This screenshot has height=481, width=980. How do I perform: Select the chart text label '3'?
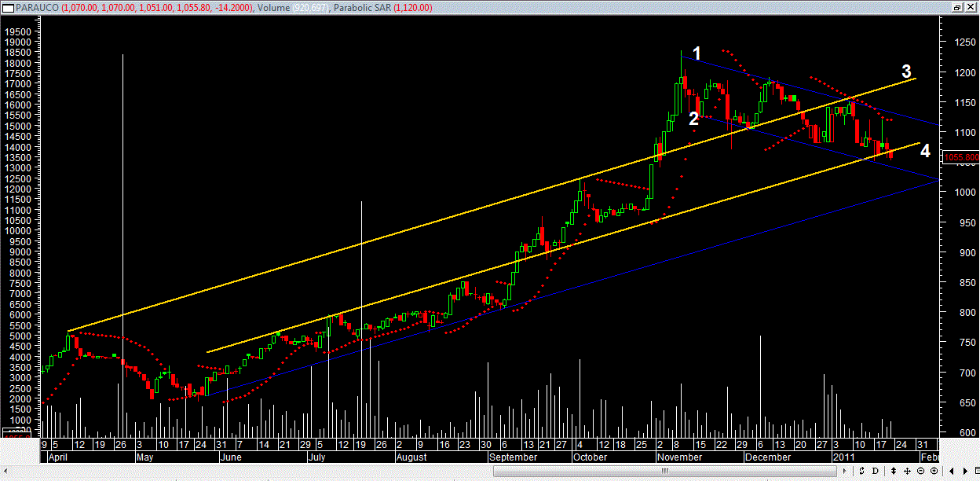click(x=905, y=70)
